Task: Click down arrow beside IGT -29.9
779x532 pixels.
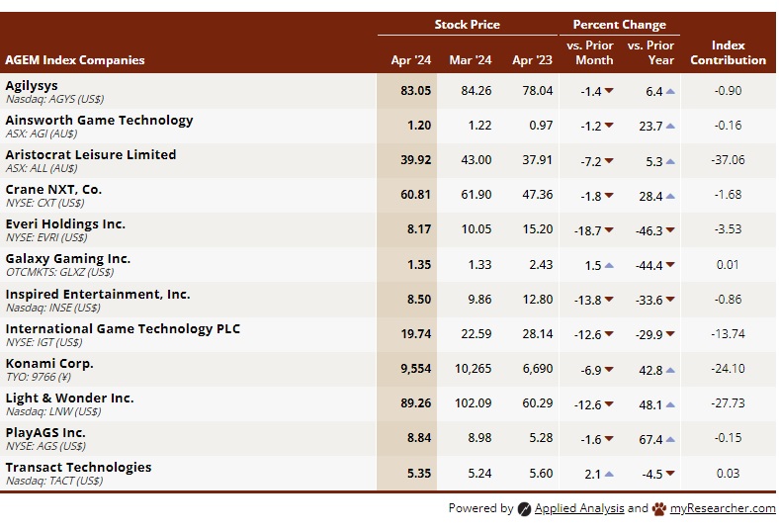Action: pyautogui.click(x=670, y=334)
